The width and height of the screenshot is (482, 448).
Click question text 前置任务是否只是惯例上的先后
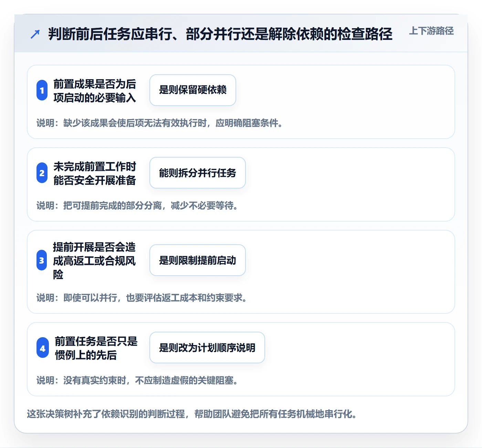pyautogui.click(x=96, y=348)
